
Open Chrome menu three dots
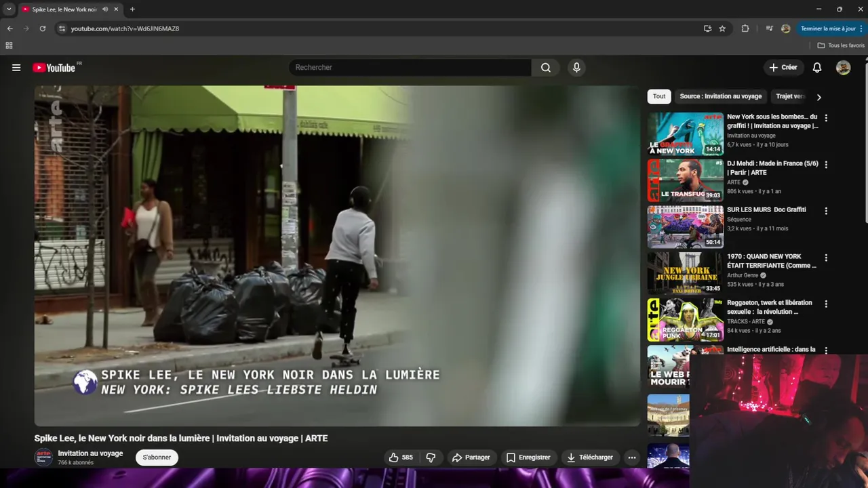[860, 28]
